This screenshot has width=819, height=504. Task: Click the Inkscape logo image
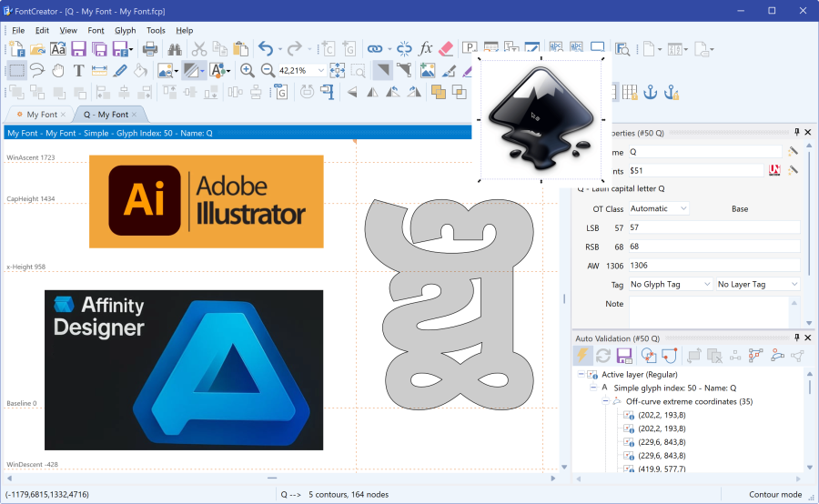541,119
